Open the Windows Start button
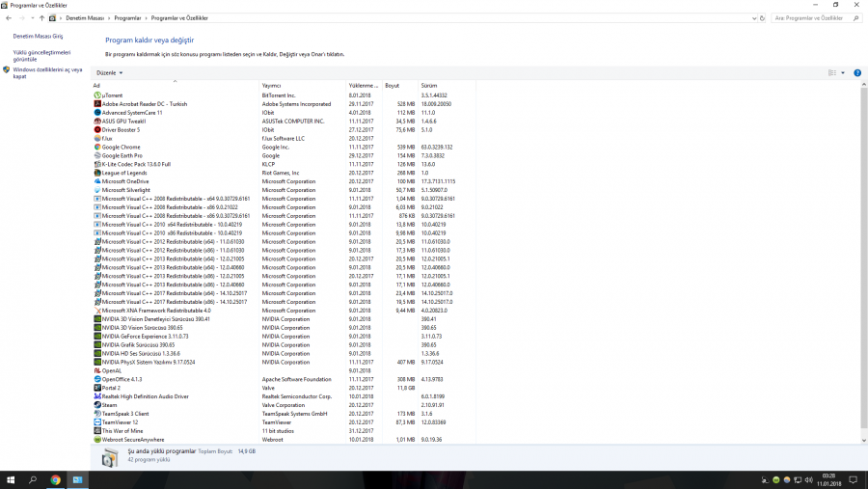The width and height of the screenshot is (868, 489). pos(11,479)
